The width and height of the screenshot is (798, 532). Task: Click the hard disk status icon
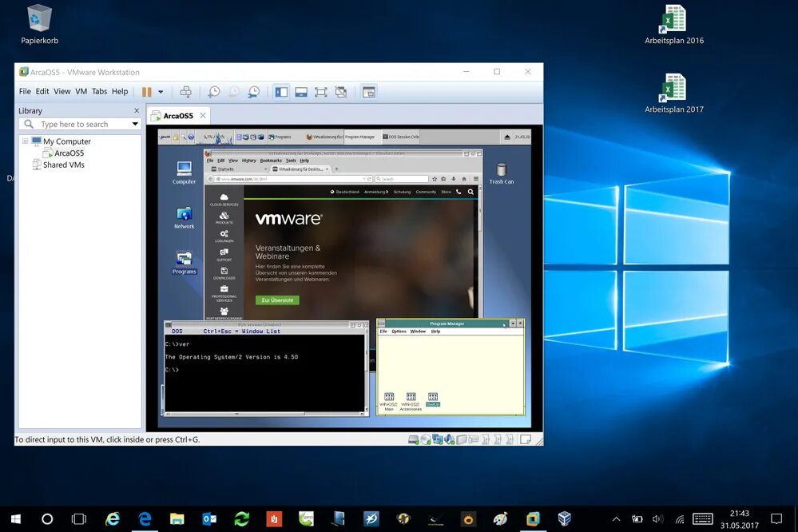[413, 439]
